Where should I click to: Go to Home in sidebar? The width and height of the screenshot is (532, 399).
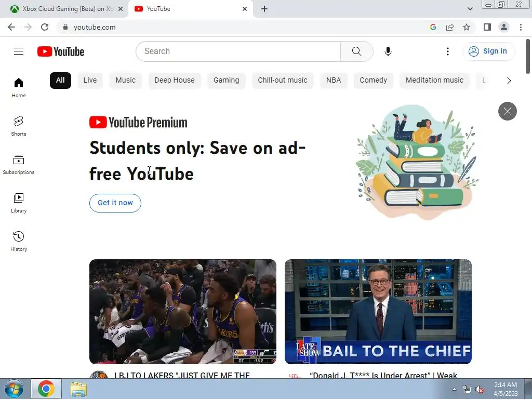point(19,88)
